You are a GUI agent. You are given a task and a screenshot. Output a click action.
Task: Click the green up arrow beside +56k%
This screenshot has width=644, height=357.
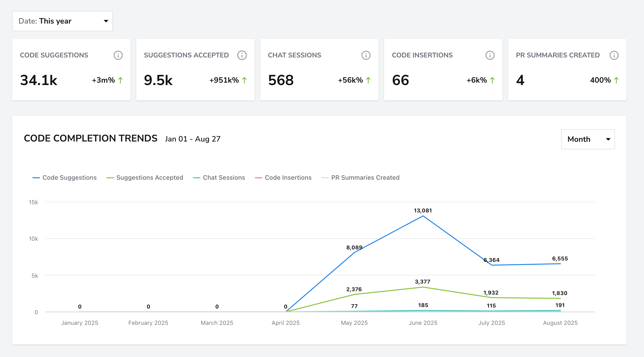click(368, 80)
